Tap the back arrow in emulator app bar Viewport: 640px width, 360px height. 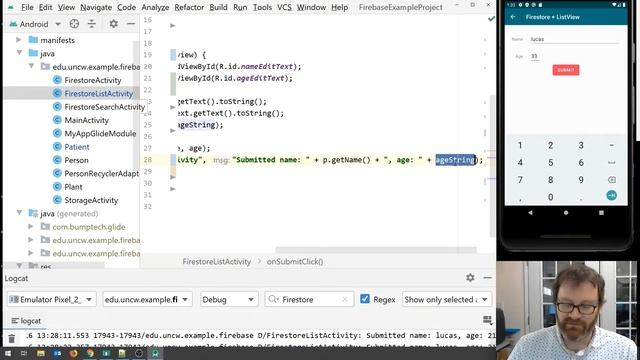(x=513, y=17)
